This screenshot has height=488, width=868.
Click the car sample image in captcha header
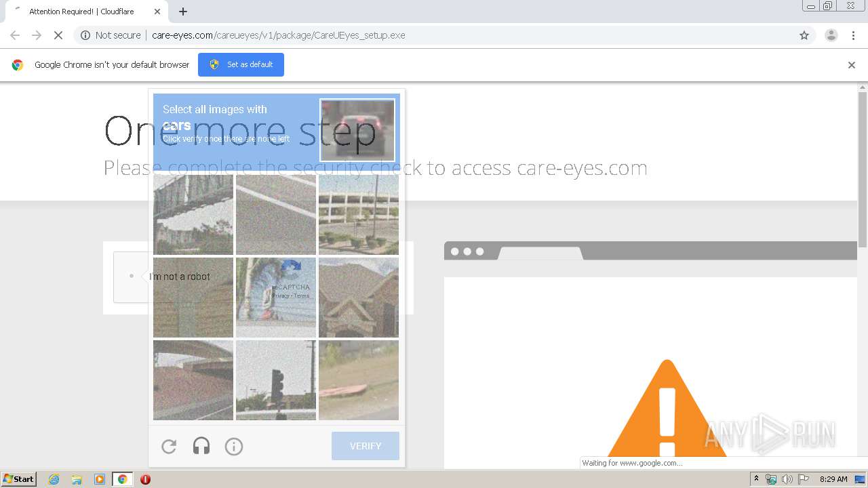[x=357, y=130]
